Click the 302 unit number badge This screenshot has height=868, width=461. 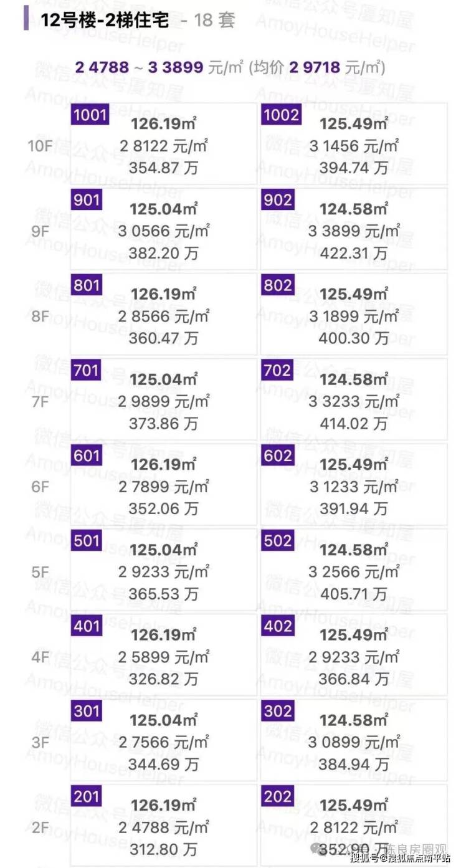pyautogui.click(x=278, y=711)
